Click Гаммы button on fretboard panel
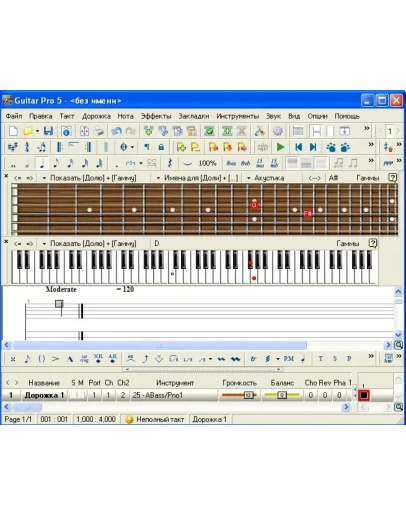The width and height of the screenshot is (406, 516). [x=368, y=178]
